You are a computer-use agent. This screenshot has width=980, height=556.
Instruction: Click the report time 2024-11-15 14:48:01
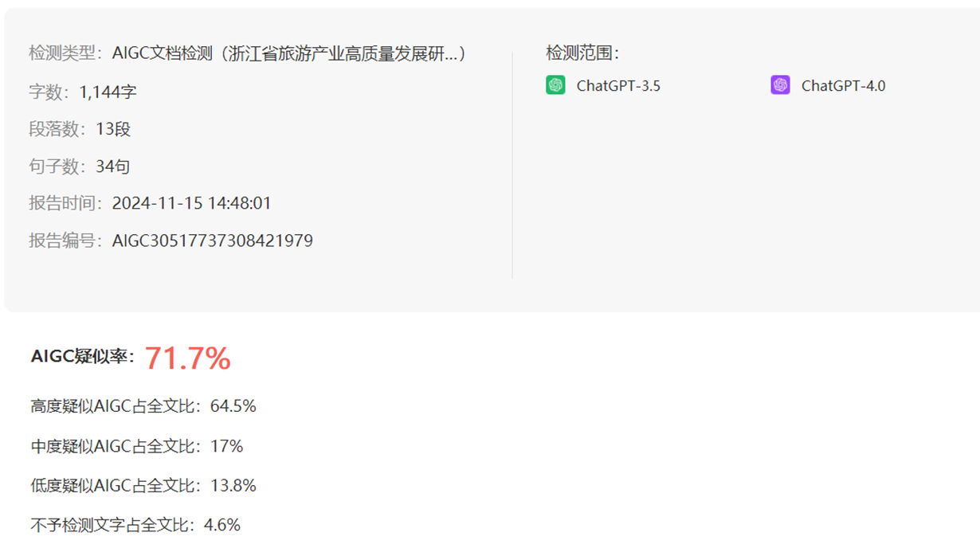(x=192, y=204)
